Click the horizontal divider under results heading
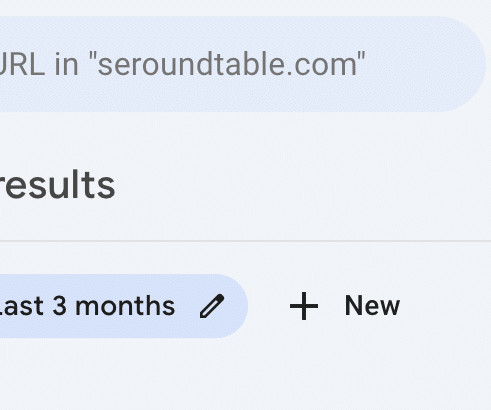 pos(245,240)
